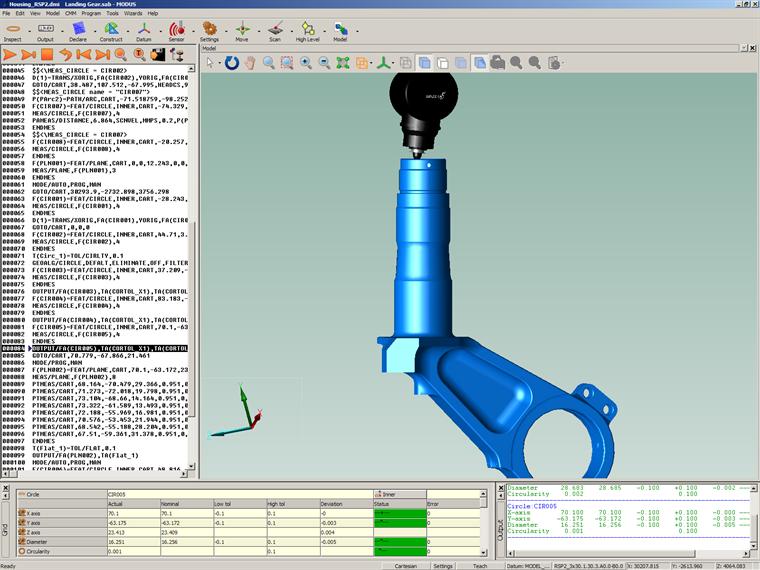Click the Settings status bar button
This screenshot has height=570, width=760.
tap(443, 566)
